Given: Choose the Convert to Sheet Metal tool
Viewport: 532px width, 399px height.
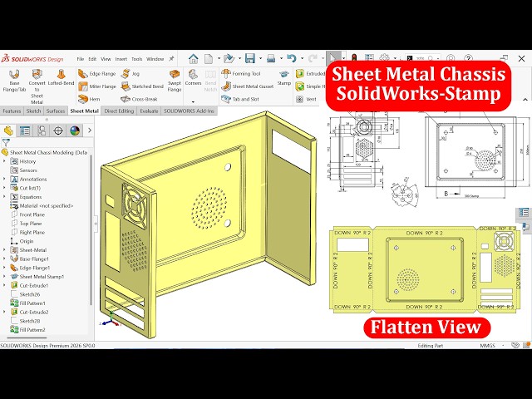Looking at the screenshot, I should point(37,86).
